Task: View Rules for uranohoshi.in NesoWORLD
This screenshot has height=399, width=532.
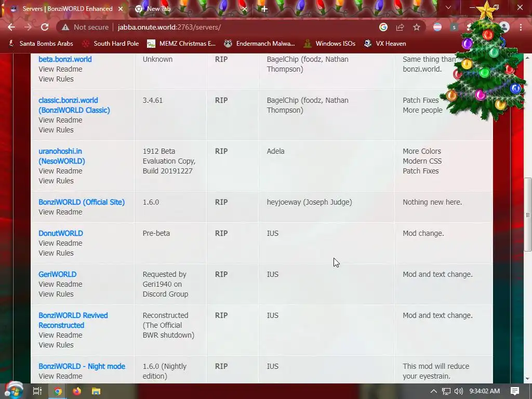Action: click(56, 180)
